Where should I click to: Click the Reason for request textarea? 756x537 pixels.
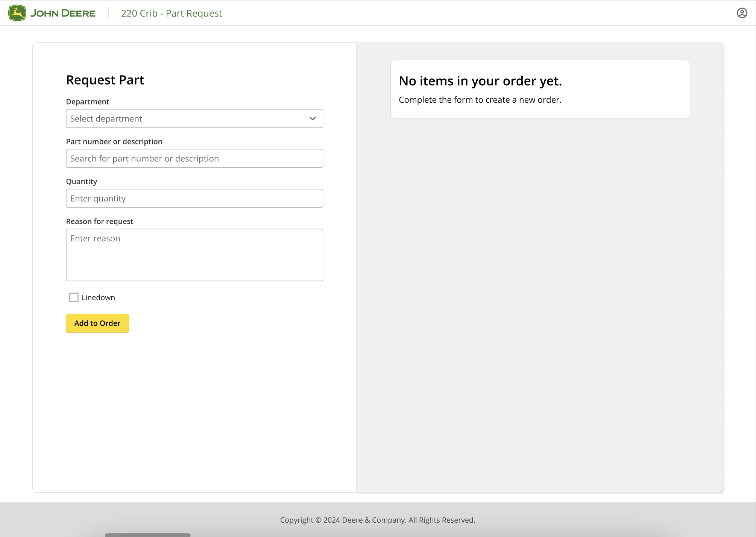[194, 255]
